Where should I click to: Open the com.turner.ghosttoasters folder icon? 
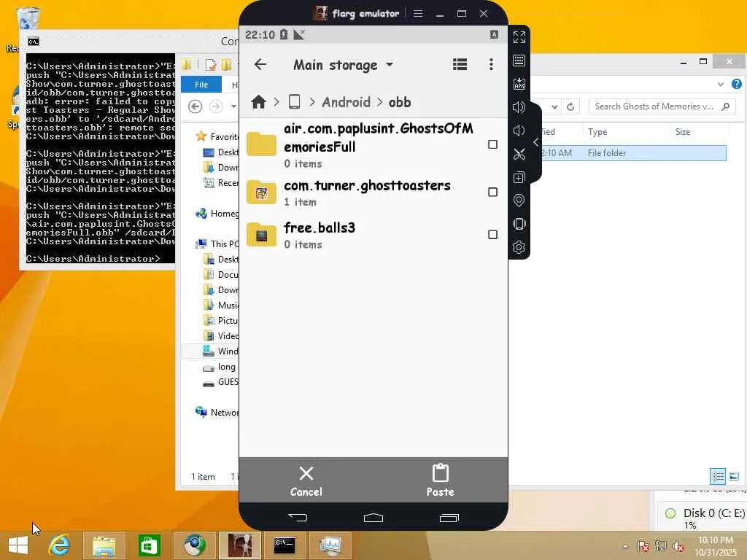[261, 192]
